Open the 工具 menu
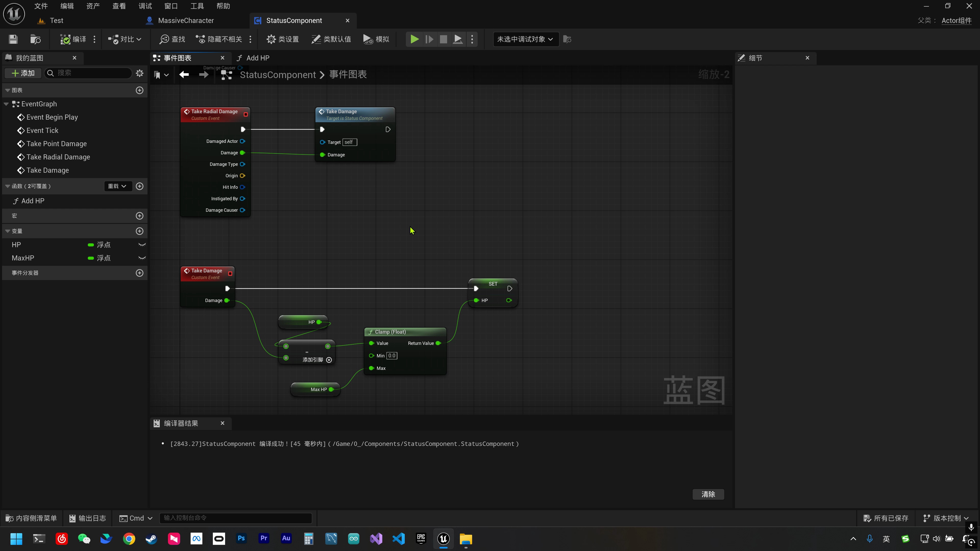980x551 pixels. coord(197,6)
